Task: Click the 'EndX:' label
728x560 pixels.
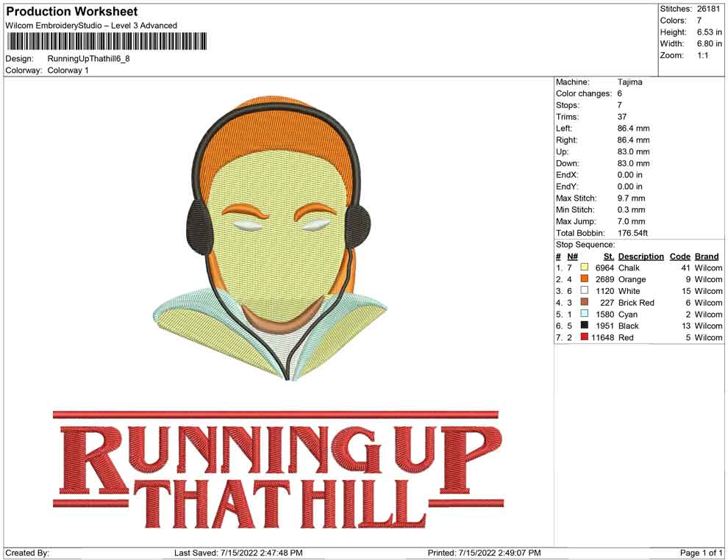Action: click(567, 175)
